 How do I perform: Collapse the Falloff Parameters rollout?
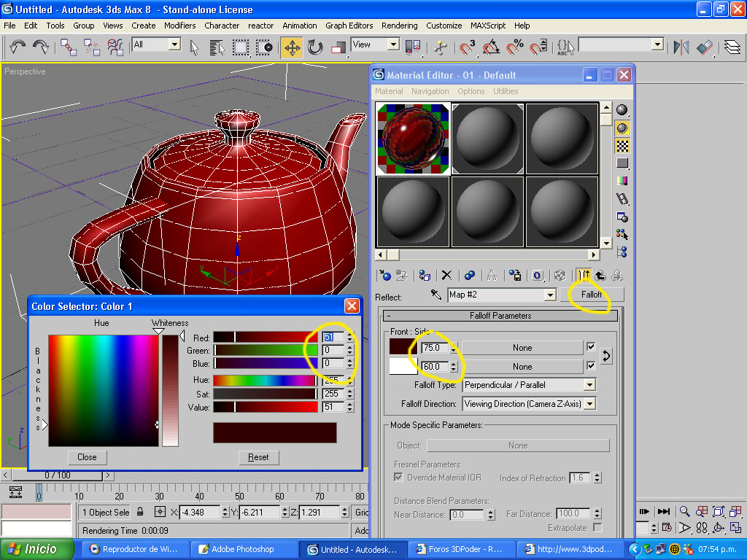click(x=500, y=315)
